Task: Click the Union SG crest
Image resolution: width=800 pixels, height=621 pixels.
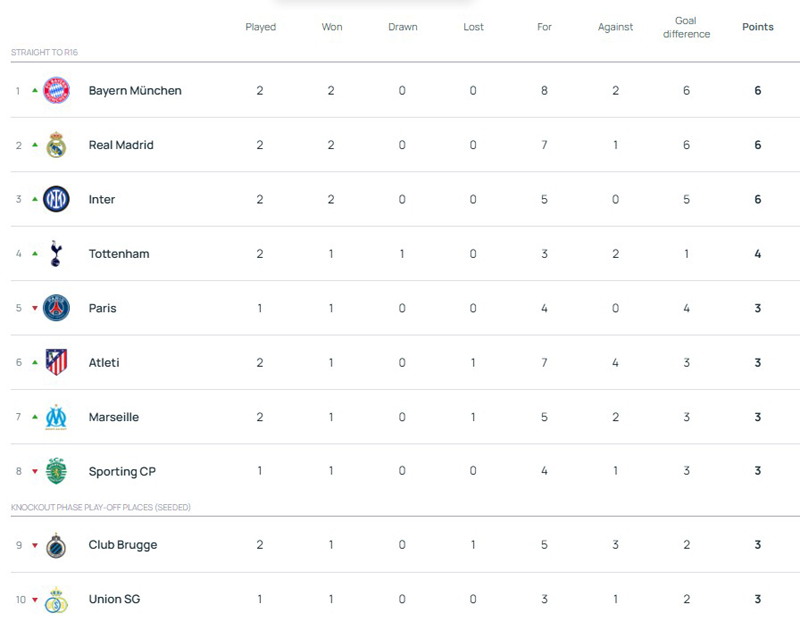Action: pyautogui.click(x=56, y=600)
